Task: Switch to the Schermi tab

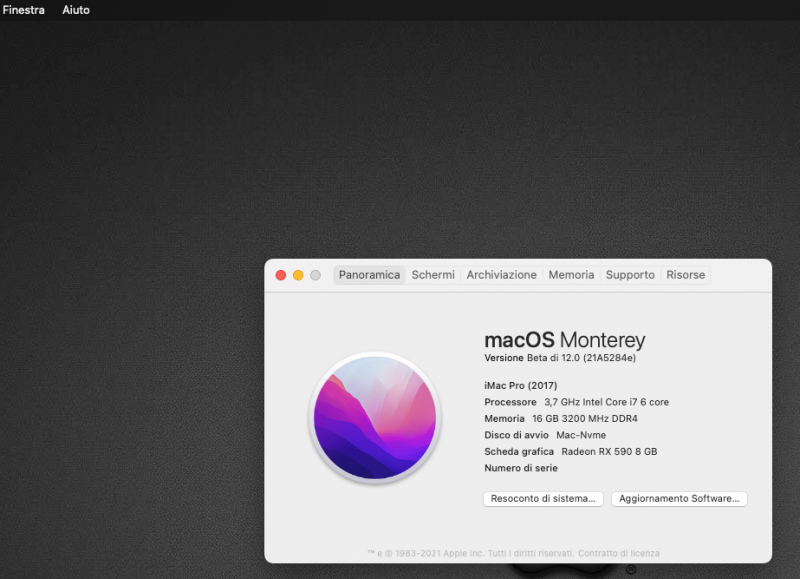Action: click(x=433, y=275)
